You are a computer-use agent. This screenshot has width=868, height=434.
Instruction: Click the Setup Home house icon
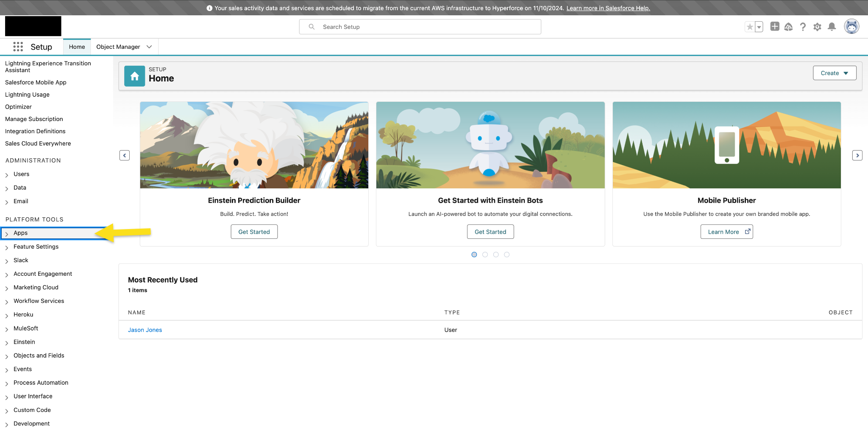134,76
